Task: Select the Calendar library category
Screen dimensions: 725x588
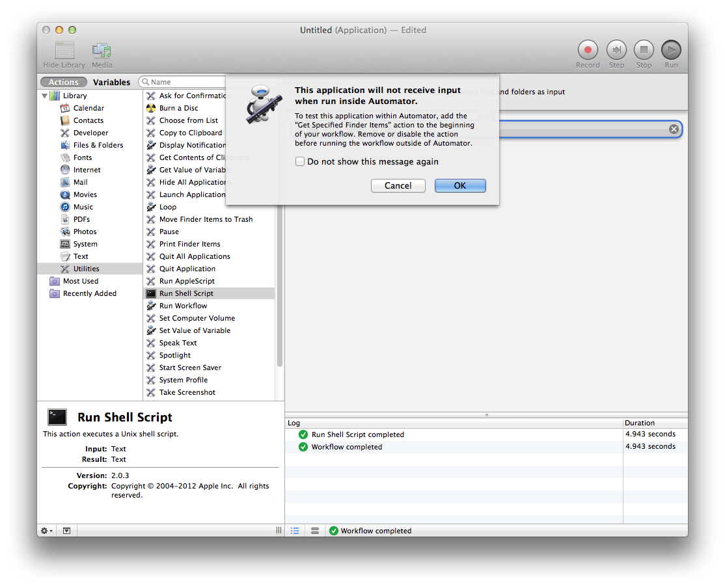Action: (x=89, y=108)
